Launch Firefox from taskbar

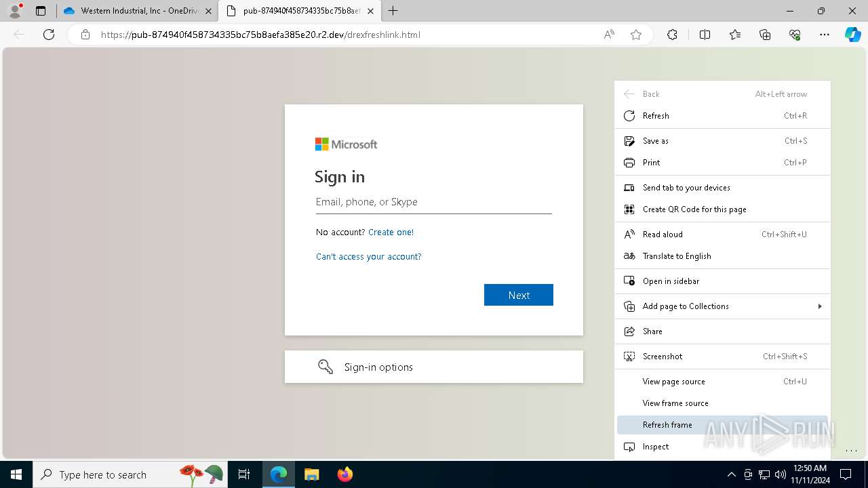344,474
